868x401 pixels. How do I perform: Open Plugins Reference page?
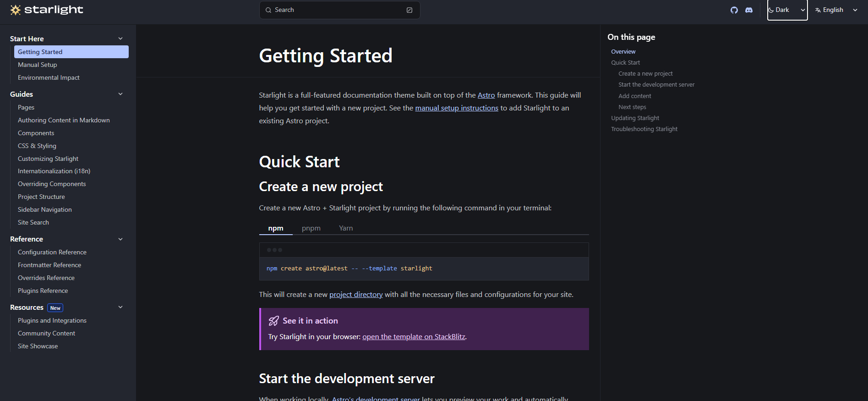tap(71, 291)
